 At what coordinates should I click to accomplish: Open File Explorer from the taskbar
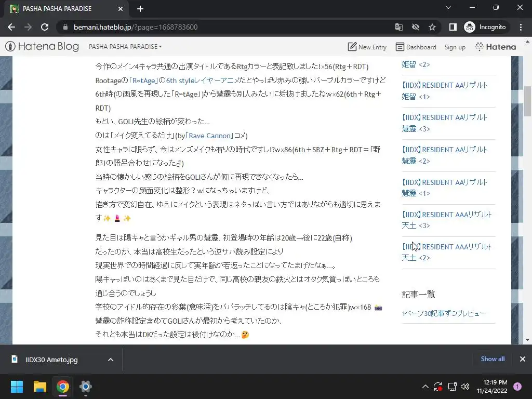[x=39, y=387]
